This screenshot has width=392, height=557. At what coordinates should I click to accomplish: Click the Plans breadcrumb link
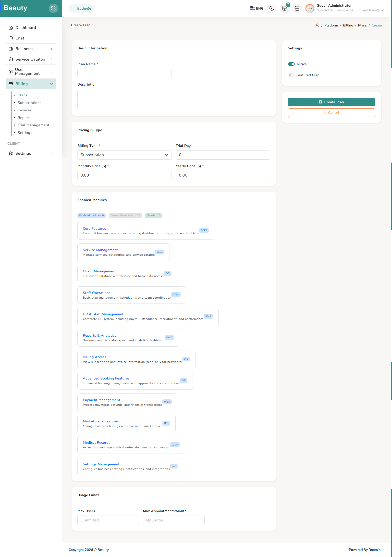pos(362,25)
